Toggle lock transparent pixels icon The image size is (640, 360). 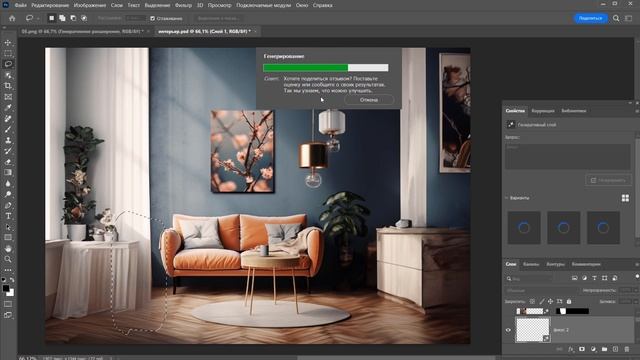pos(532,301)
